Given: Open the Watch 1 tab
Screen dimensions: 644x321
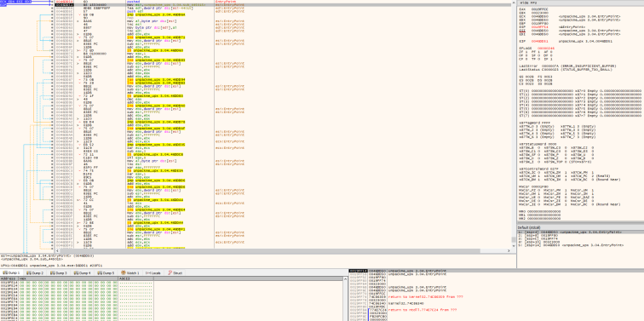Looking at the screenshot, I should click(129, 273).
